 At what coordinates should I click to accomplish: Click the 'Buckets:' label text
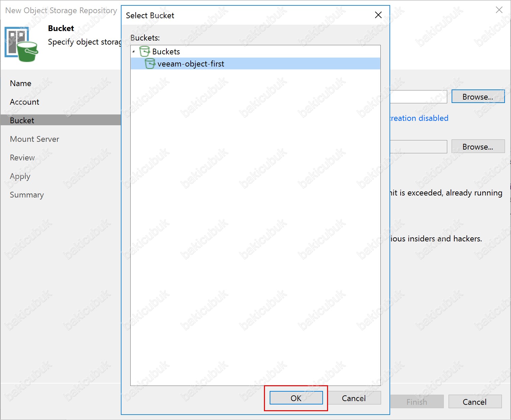click(x=145, y=38)
